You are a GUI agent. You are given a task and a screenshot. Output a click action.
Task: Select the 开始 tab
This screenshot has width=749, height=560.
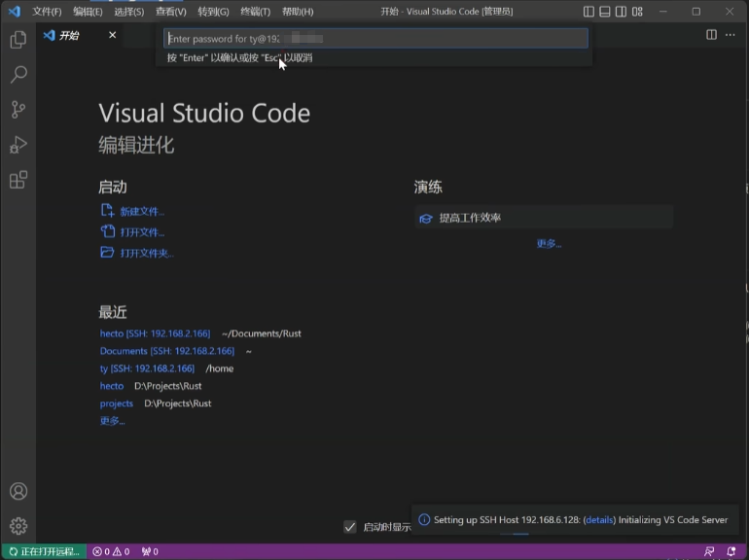(x=80, y=35)
